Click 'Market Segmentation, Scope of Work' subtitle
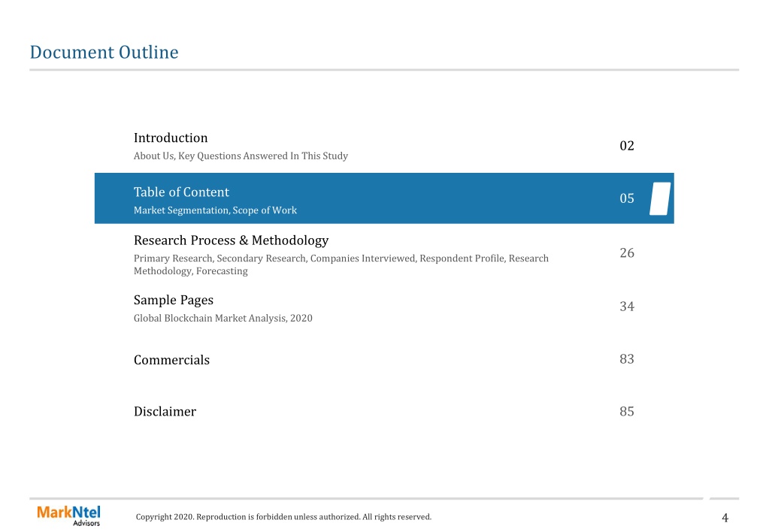Image resolution: width=769 pixels, height=532 pixels. [215, 210]
